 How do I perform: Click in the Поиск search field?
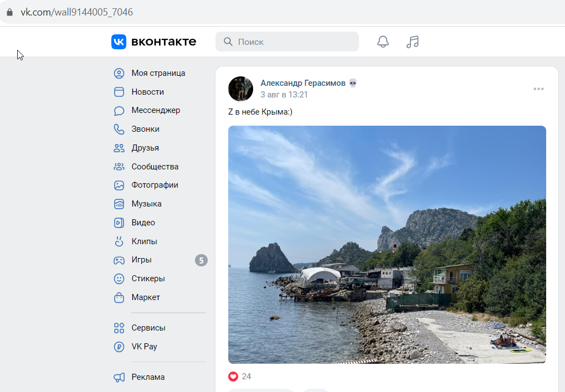coord(287,42)
